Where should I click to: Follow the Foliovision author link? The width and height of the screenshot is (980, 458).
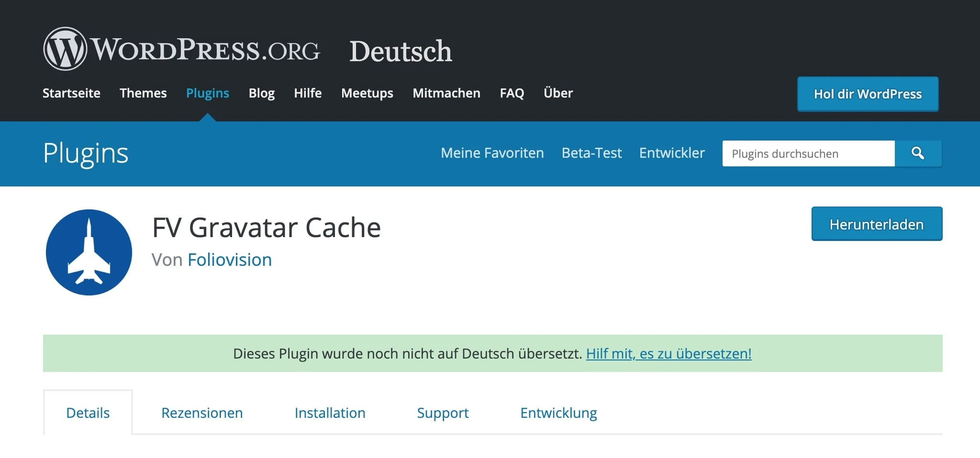tap(229, 260)
